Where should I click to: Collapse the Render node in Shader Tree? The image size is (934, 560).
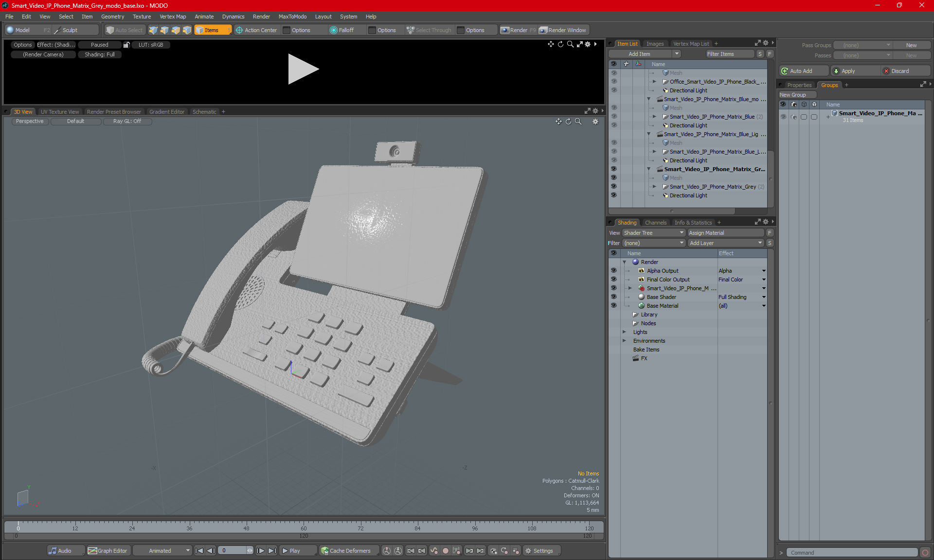pos(625,262)
